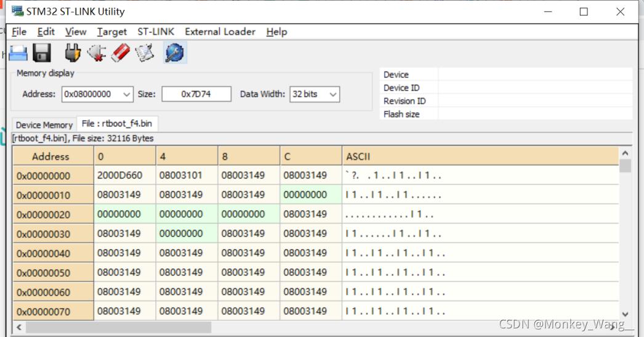Click address row 0x00000030
This screenshot has height=337, width=644.
[x=53, y=233]
